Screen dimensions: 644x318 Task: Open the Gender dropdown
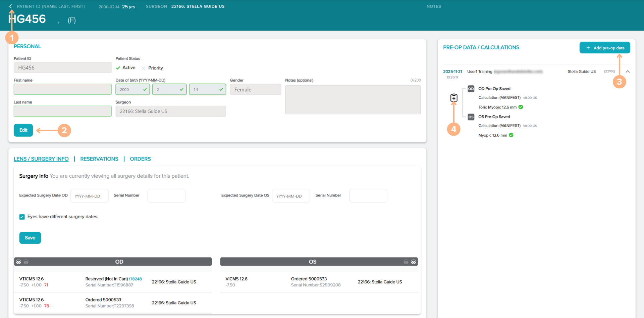[255, 90]
